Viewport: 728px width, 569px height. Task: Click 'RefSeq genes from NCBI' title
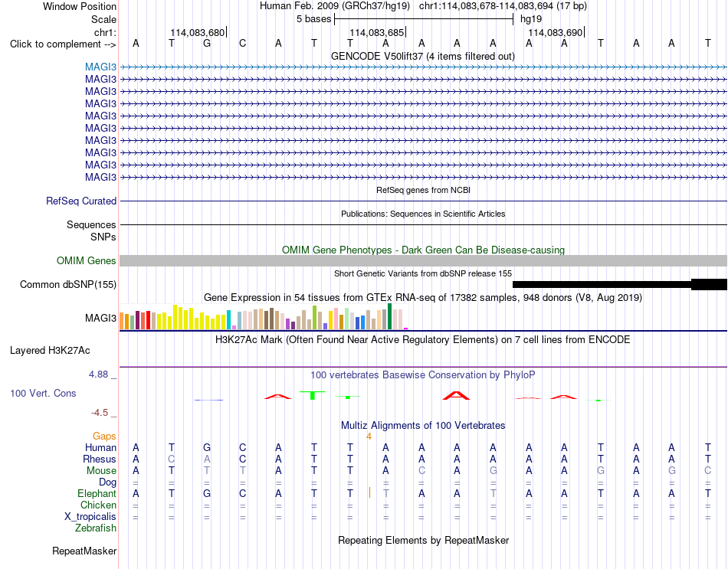pos(423,190)
